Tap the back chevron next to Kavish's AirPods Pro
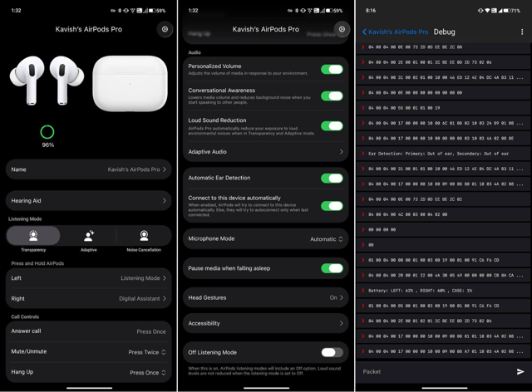The image size is (532, 392). 364,32
